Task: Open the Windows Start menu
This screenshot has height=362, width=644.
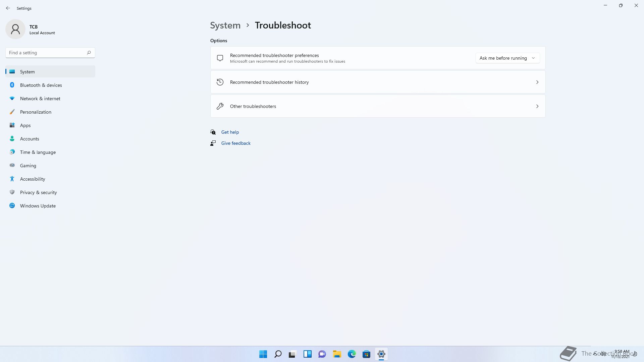Action: pos(263,354)
